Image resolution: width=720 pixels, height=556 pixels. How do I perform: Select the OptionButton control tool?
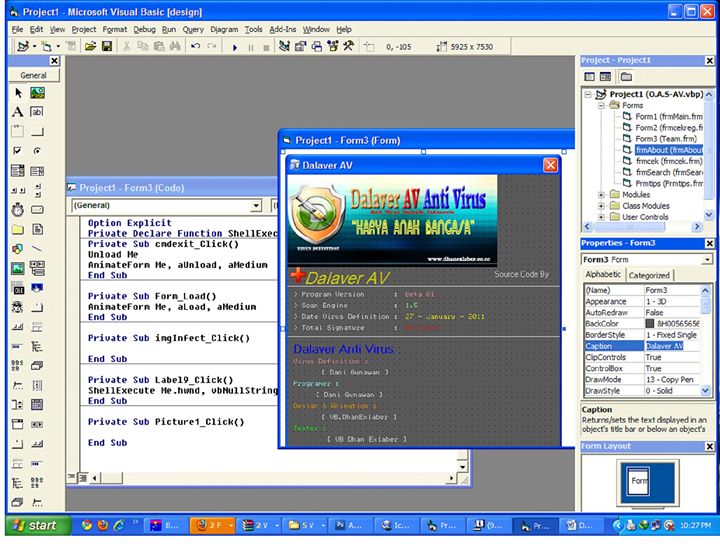[37, 152]
